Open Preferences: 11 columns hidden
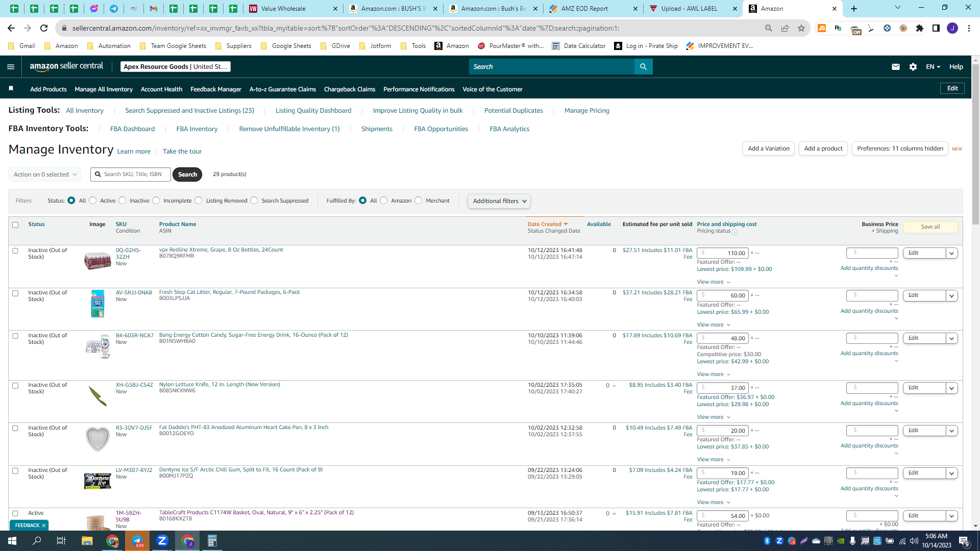 pos(900,148)
